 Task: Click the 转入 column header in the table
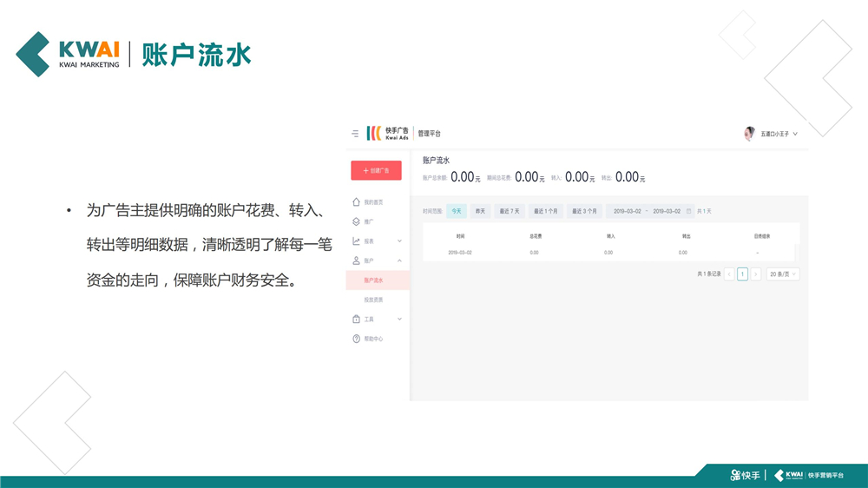(x=610, y=236)
